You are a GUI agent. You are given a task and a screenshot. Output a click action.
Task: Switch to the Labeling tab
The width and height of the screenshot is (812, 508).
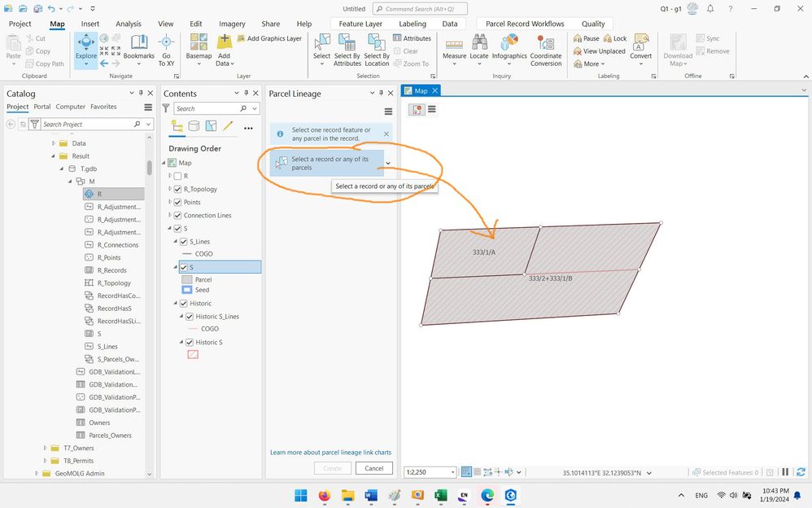point(413,24)
